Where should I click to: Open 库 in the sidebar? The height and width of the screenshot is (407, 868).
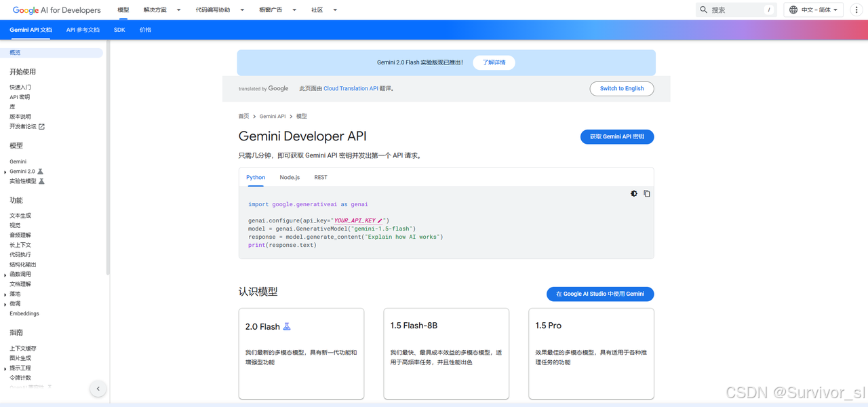12,106
